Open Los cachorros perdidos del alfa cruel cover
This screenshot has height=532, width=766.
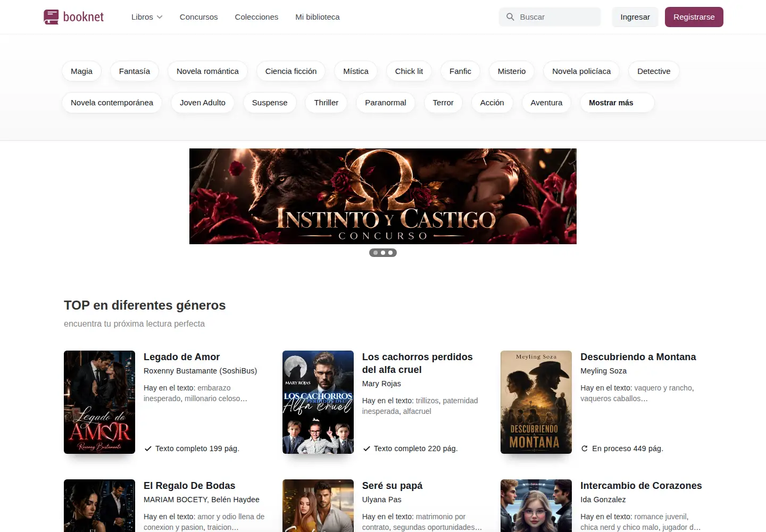click(318, 402)
